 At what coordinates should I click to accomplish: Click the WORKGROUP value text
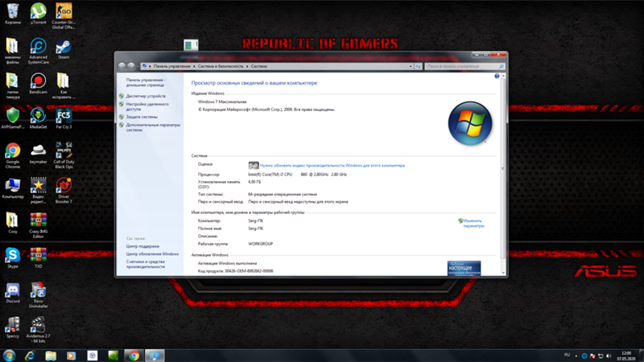pyautogui.click(x=260, y=244)
